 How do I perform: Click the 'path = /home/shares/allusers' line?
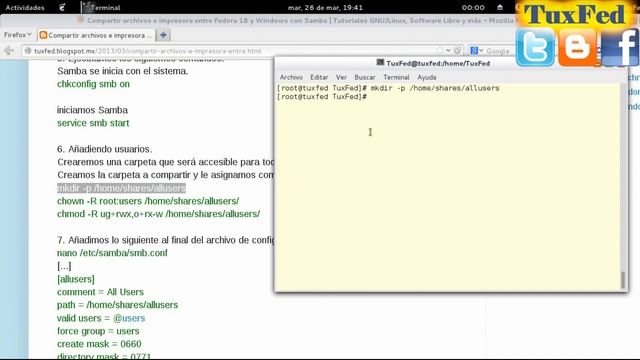pos(118,305)
